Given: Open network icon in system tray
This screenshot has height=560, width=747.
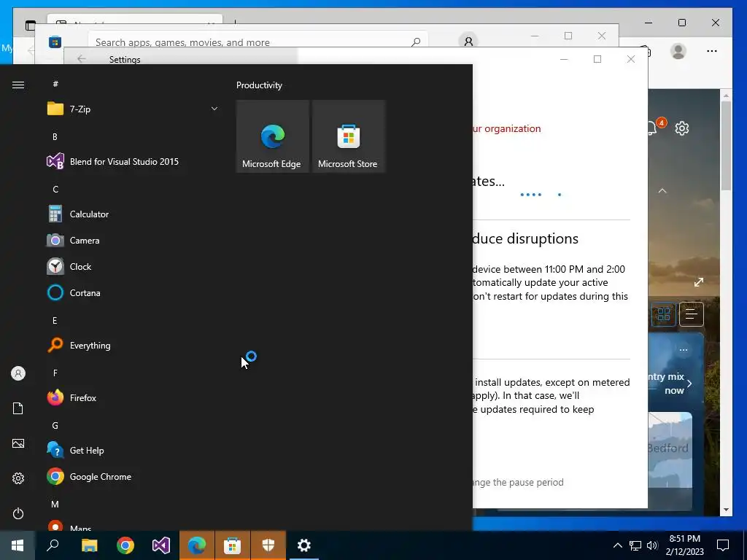Looking at the screenshot, I should pyautogui.click(x=635, y=545).
